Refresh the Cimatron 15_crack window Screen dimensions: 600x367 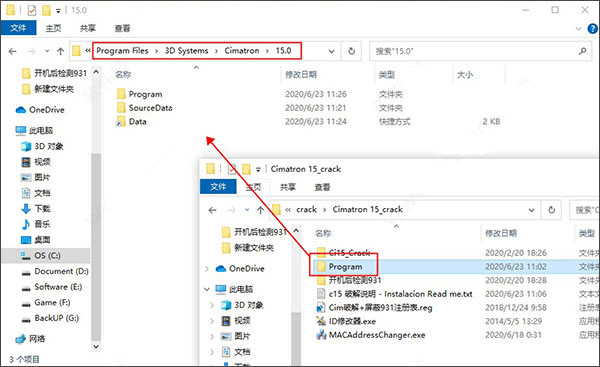point(551,210)
